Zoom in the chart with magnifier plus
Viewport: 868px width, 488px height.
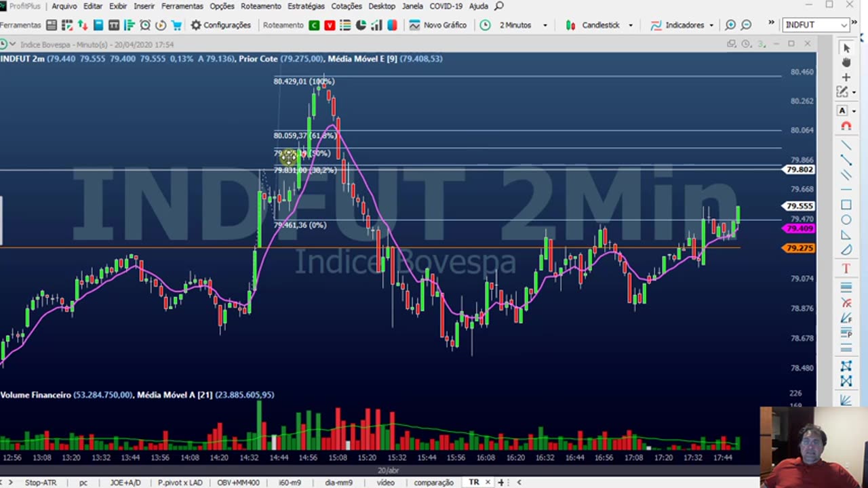730,25
